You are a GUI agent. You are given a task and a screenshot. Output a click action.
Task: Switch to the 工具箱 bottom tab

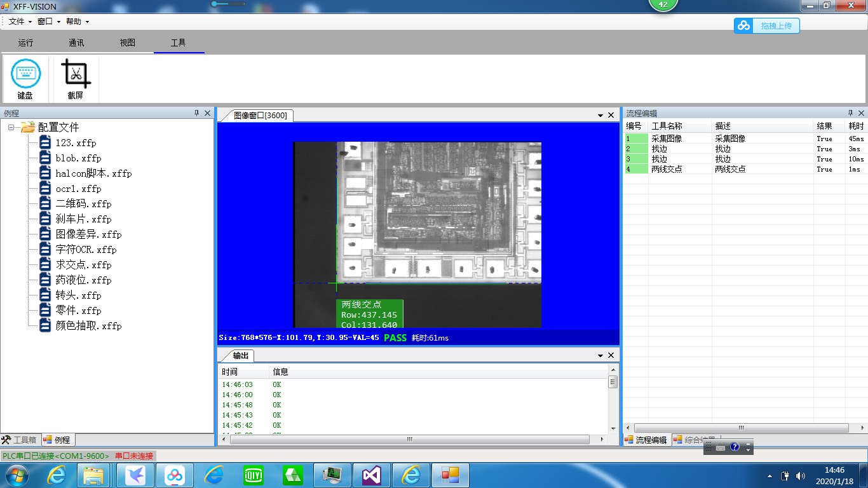20,440
